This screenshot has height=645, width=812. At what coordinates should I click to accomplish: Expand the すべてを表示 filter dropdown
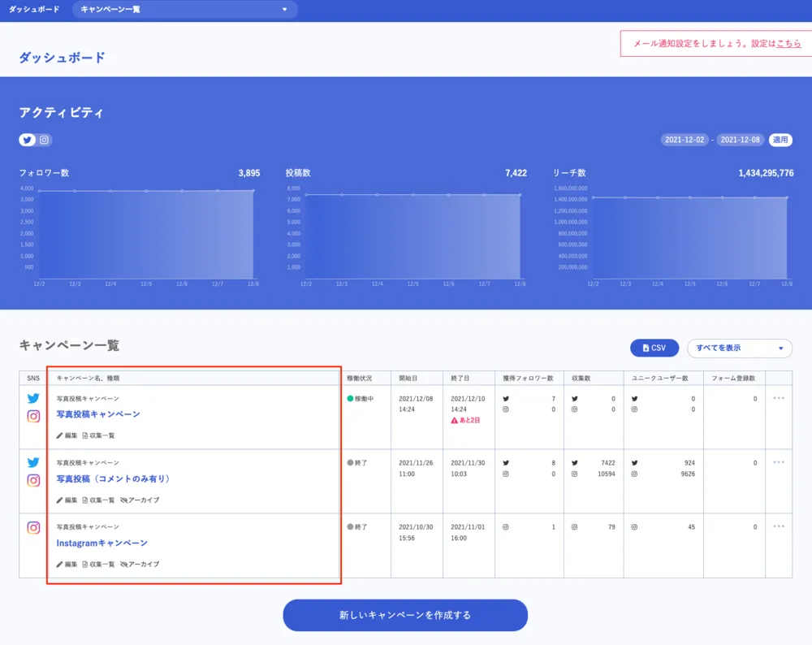(x=739, y=348)
